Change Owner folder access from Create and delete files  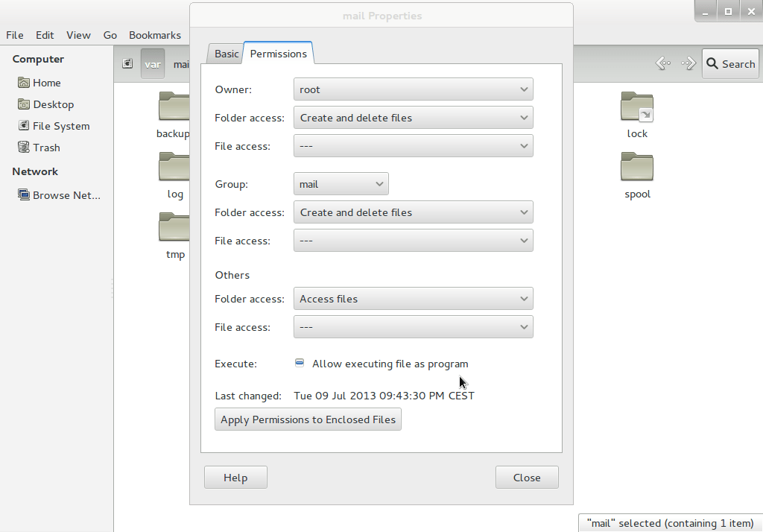pos(413,117)
